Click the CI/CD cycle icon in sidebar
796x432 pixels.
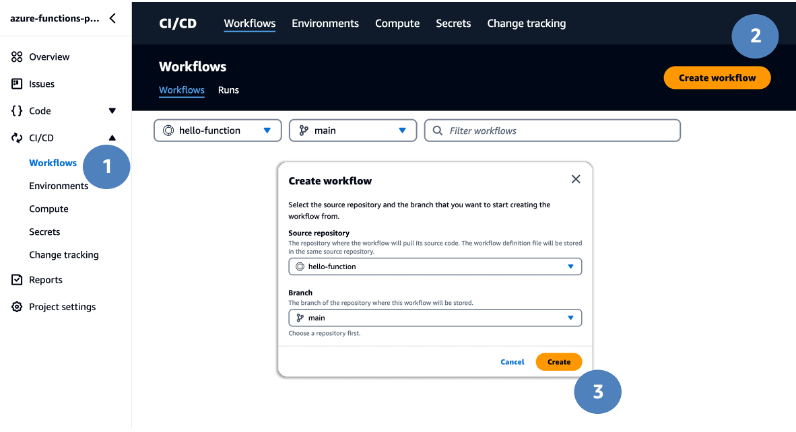(17, 138)
